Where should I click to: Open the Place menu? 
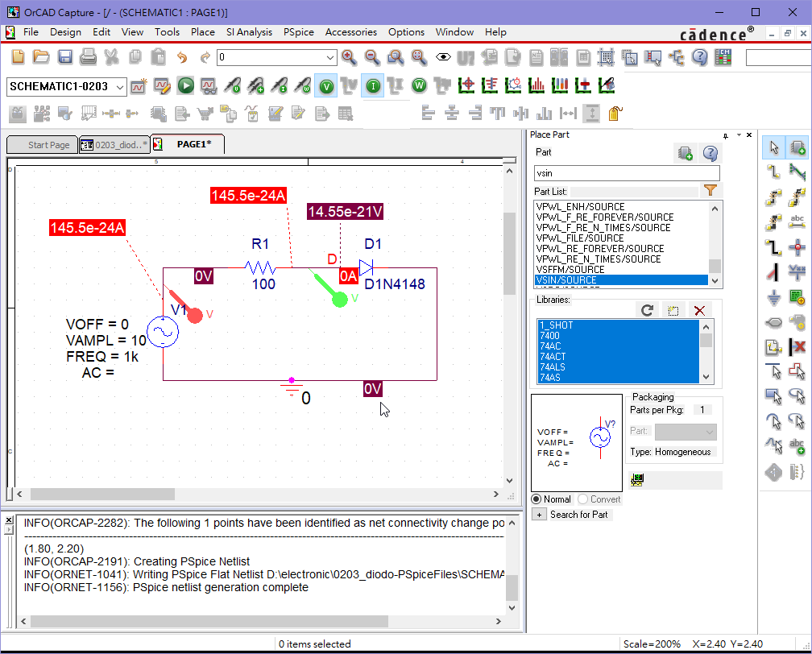[203, 32]
